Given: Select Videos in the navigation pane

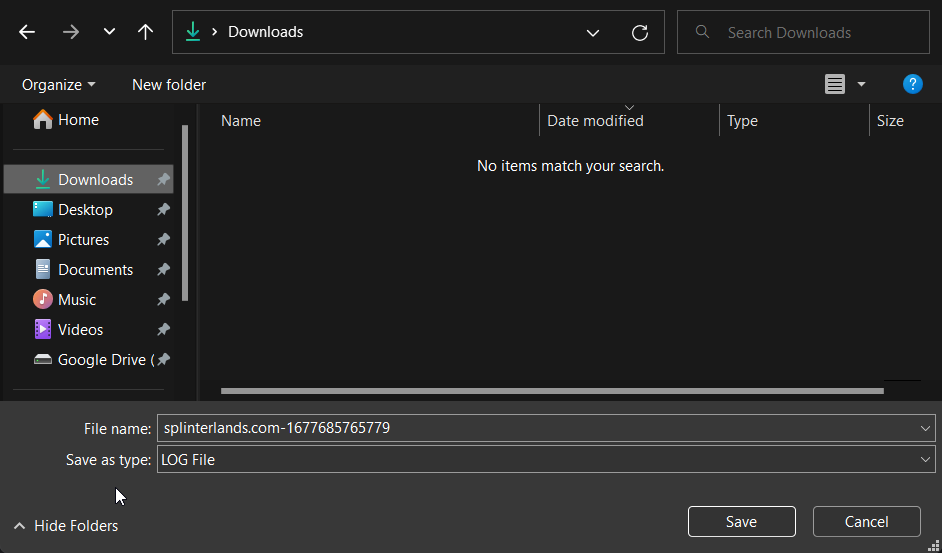Looking at the screenshot, I should [x=88, y=329].
